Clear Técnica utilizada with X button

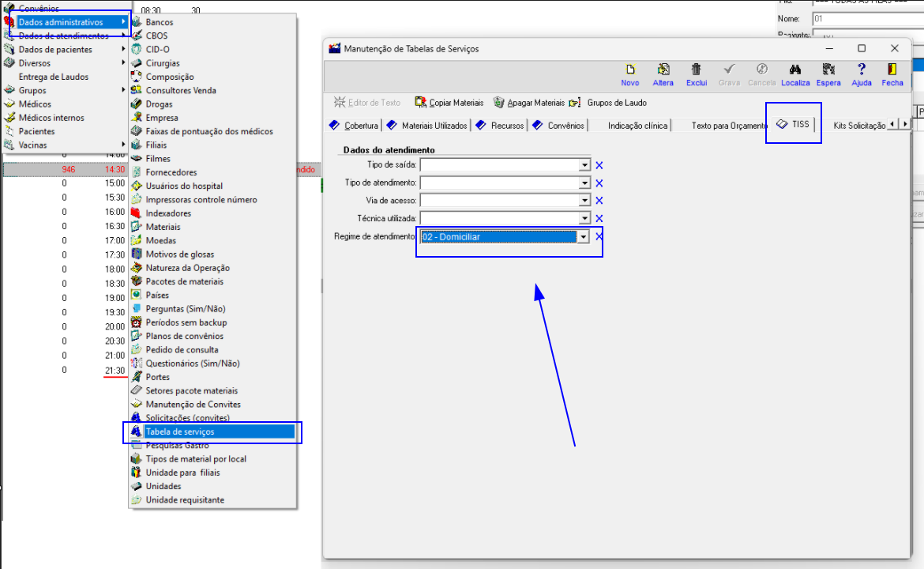coord(599,219)
